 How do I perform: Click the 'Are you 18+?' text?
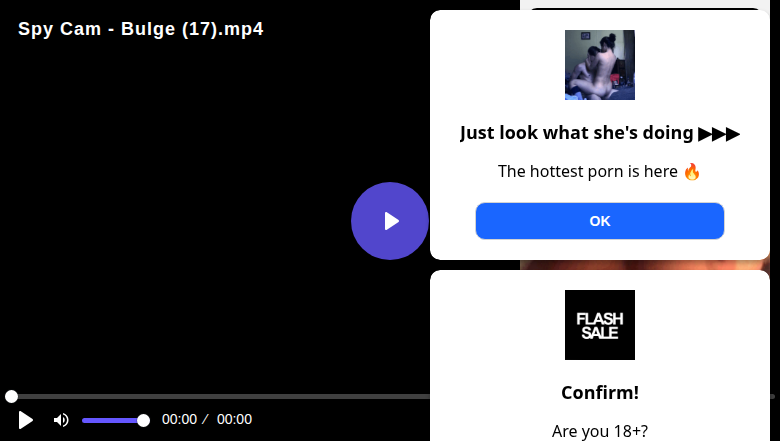[599, 431]
